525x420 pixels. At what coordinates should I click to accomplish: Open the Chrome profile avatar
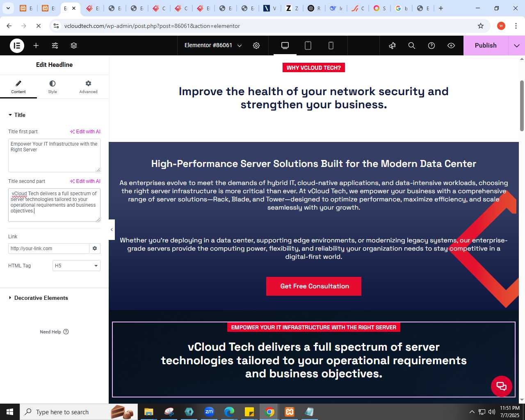coord(501,26)
